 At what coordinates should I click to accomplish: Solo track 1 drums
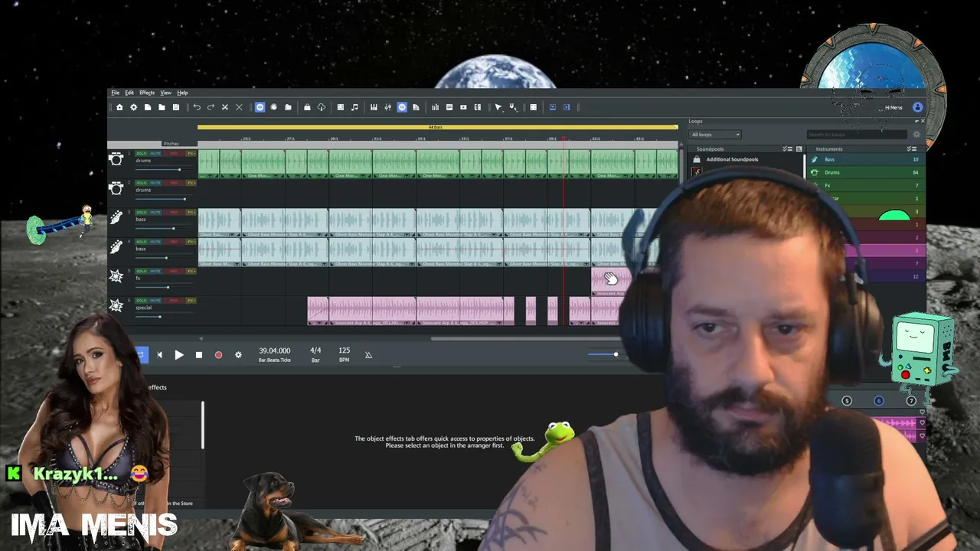coord(142,154)
